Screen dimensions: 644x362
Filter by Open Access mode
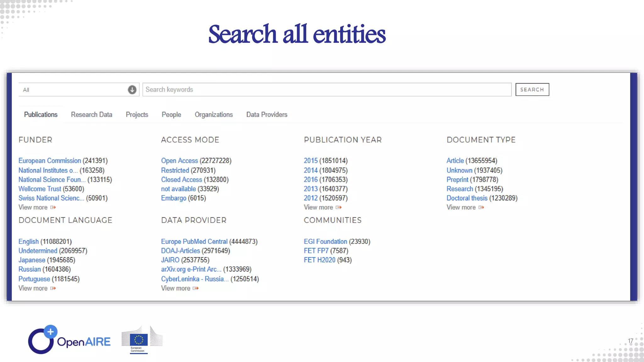tap(179, 161)
